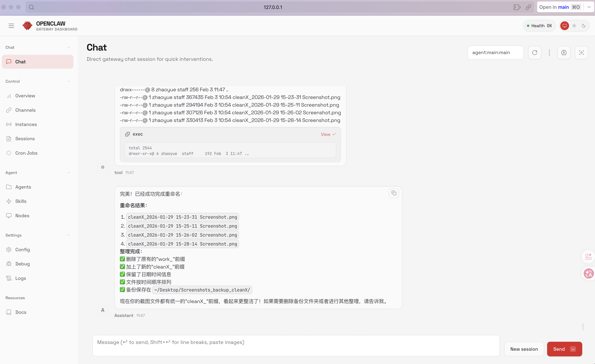Toggle the hamburger sidebar menu
The image size is (595, 364).
click(x=11, y=26)
